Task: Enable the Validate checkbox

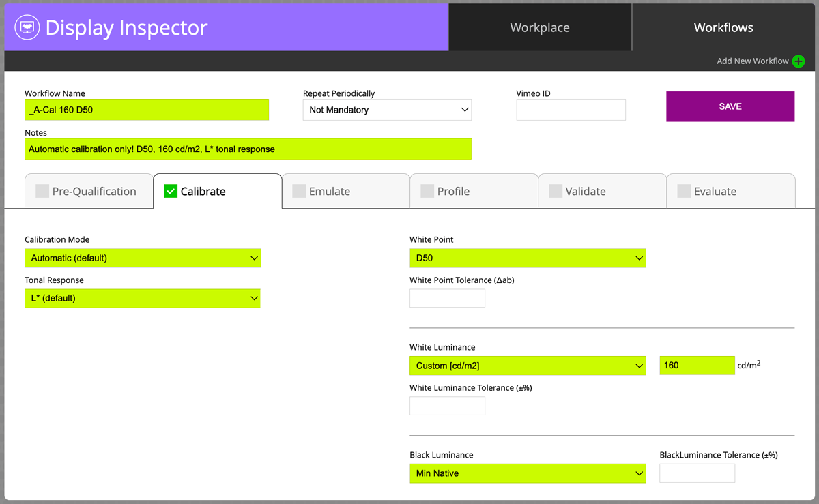Action: tap(556, 192)
